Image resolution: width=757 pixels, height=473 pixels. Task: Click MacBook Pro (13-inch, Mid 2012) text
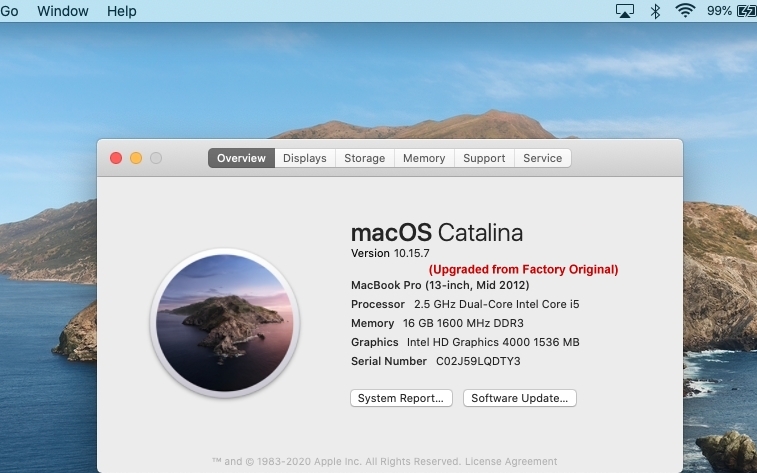tap(440, 285)
